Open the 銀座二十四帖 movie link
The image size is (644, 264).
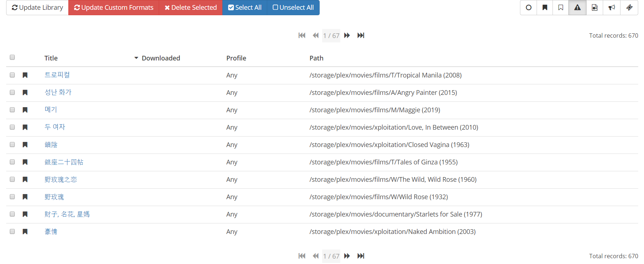[64, 162]
